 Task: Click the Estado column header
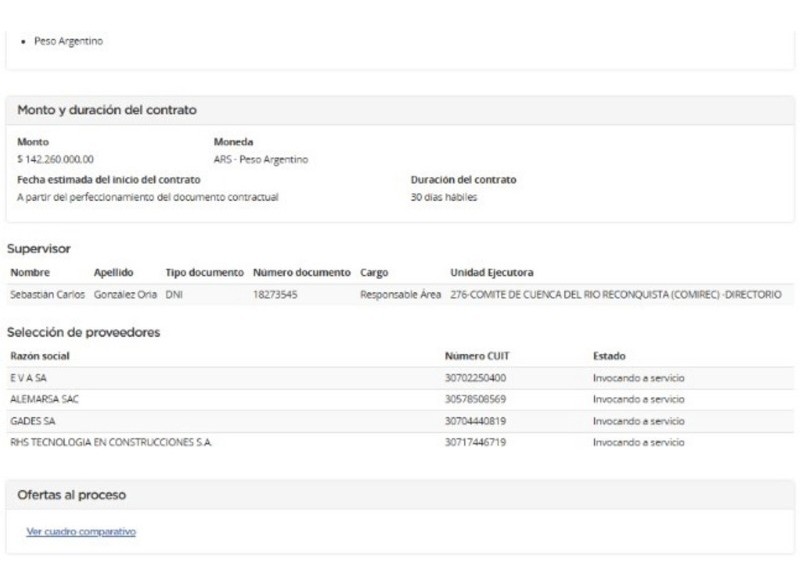(609, 356)
